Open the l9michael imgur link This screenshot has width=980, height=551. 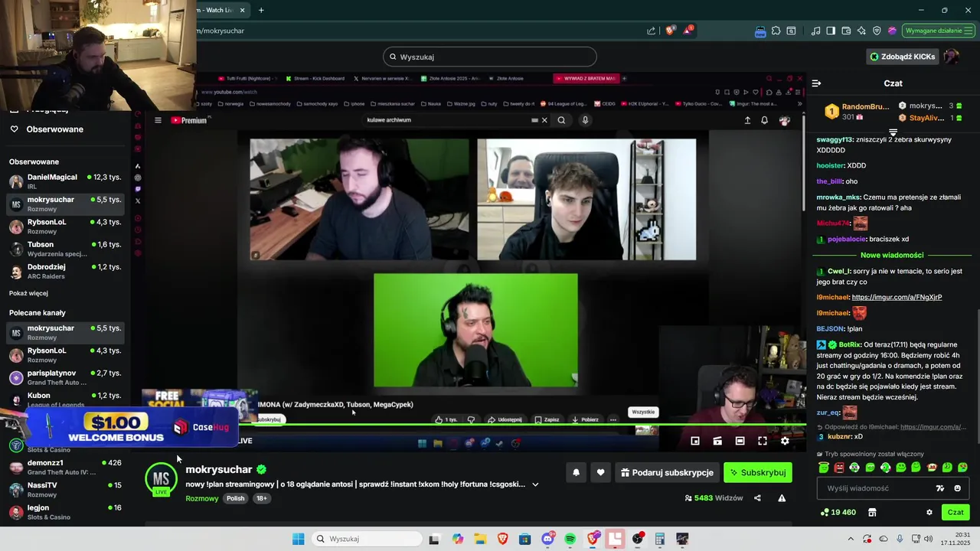[x=897, y=297]
